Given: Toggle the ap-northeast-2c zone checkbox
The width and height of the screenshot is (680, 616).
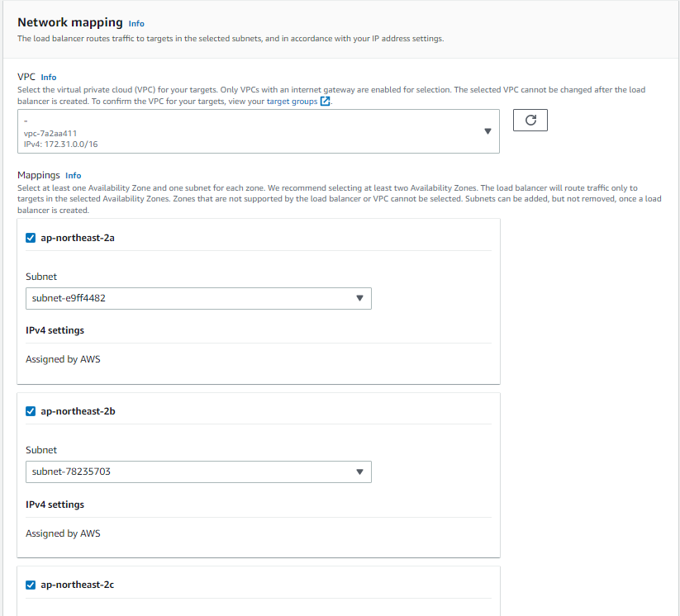Looking at the screenshot, I should point(31,585).
